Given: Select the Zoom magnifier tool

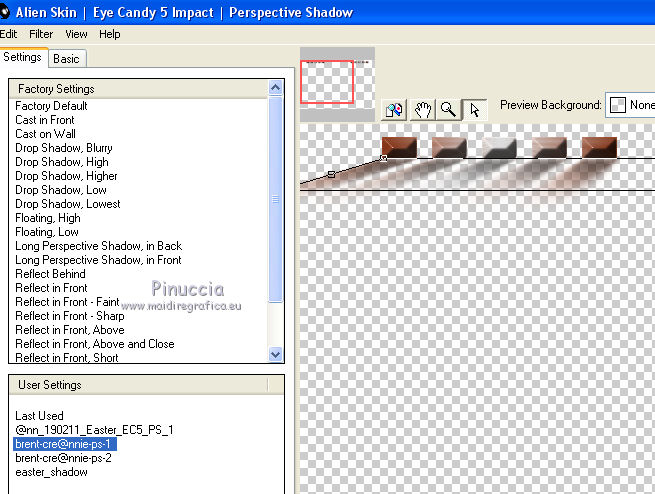Looking at the screenshot, I should [x=448, y=110].
